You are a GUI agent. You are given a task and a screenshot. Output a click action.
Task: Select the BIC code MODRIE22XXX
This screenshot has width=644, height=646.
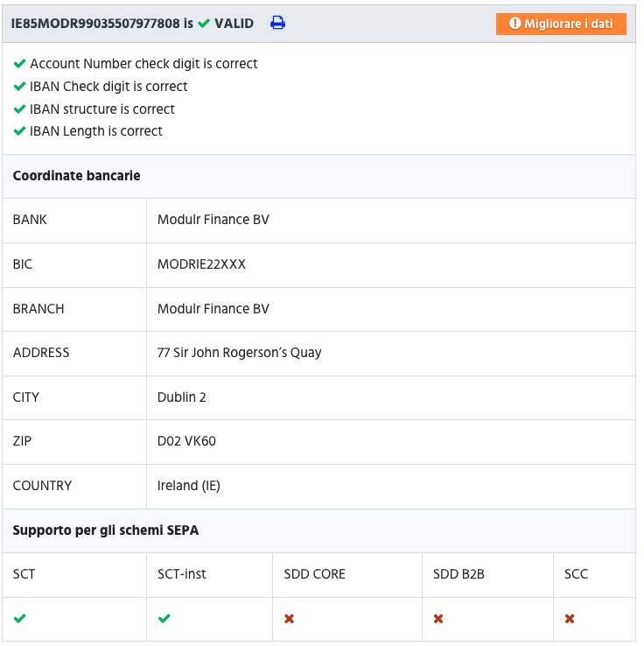(x=201, y=264)
